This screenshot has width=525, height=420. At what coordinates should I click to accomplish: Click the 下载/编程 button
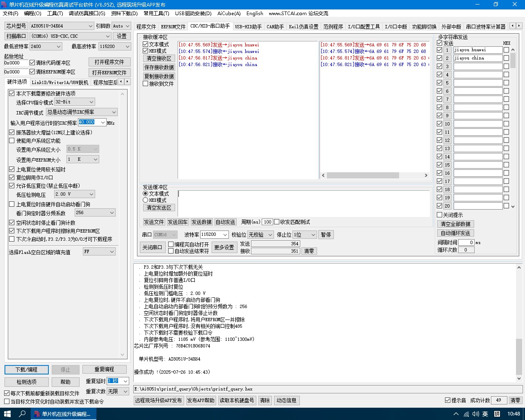click(27, 370)
